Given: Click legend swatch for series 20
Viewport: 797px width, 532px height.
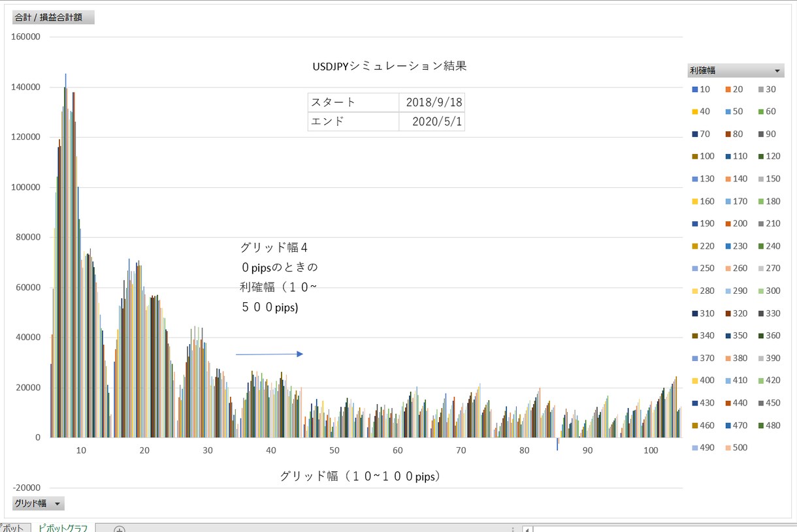Looking at the screenshot, I should pos(728,89).
